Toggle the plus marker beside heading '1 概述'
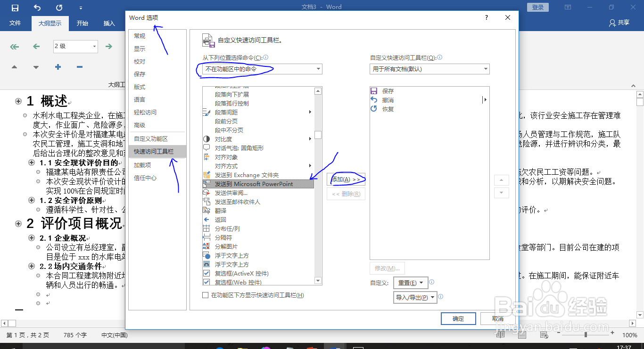Image resolution: width=644 pixels, height=349 pixels. point(19,101)
